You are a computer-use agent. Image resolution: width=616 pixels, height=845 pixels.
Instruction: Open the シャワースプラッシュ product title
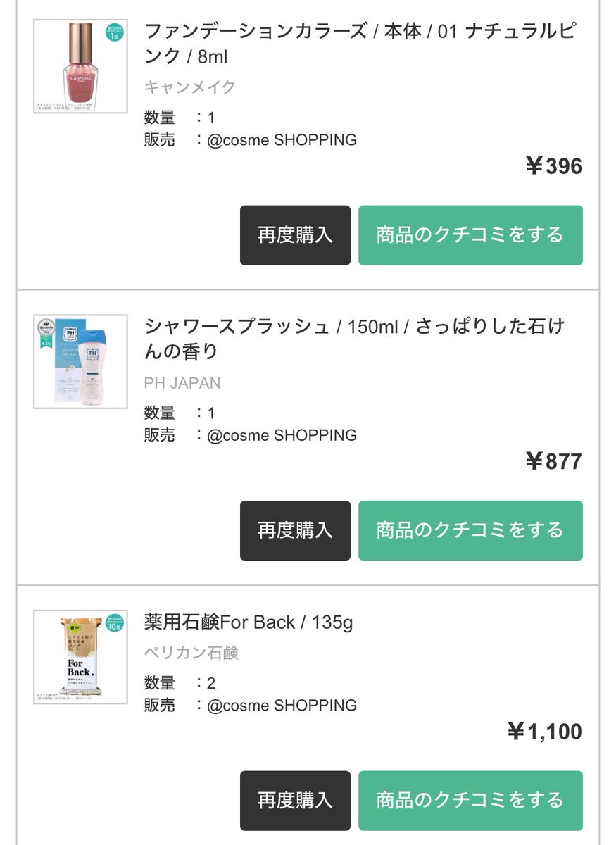point(355,339)
